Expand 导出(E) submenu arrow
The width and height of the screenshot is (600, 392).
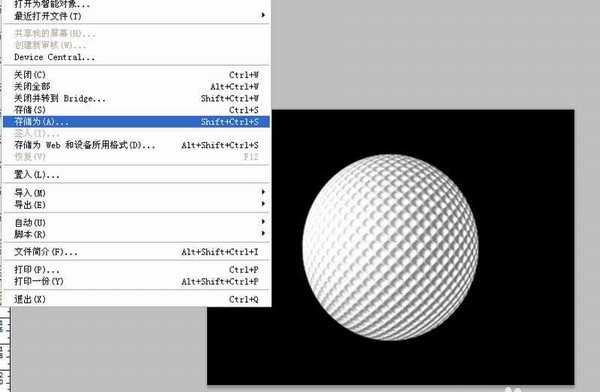click(x=263, y=204)
